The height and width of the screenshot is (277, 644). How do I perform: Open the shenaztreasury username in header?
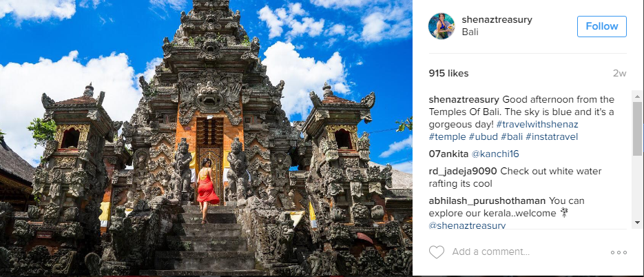tap(497, 20)
